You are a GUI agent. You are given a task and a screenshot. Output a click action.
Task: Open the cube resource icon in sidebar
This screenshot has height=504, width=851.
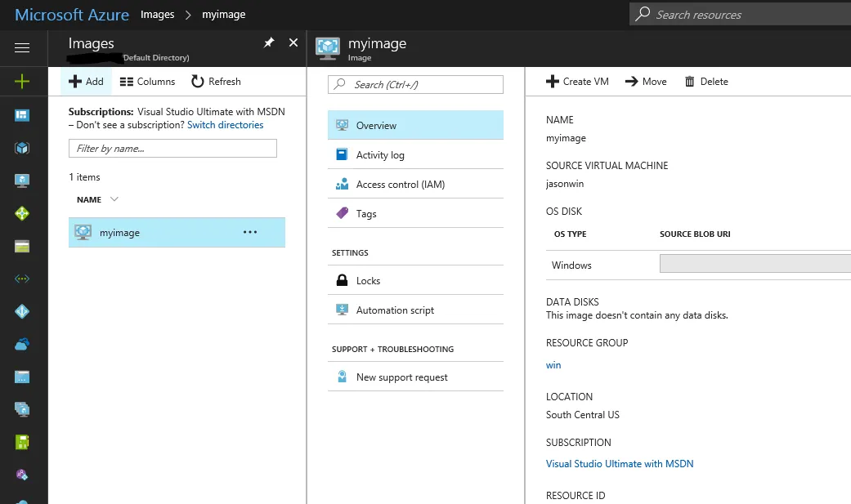click(x=22, y=148)
